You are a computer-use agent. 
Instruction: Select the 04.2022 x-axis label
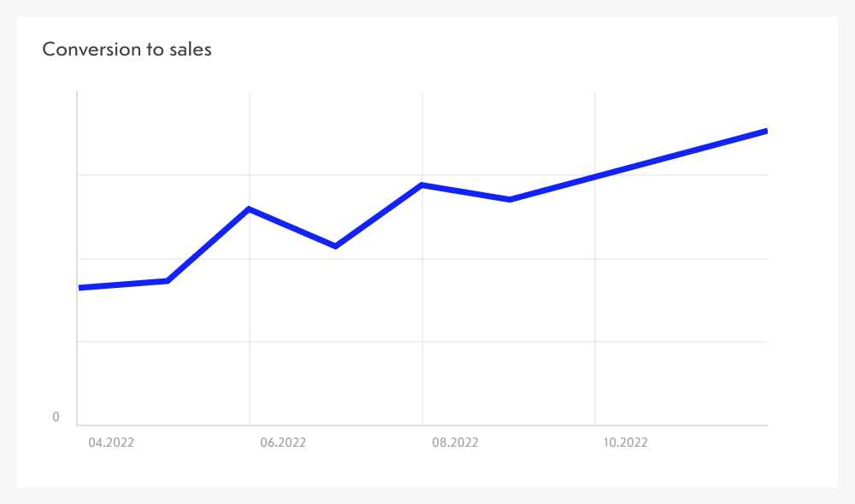111,442
